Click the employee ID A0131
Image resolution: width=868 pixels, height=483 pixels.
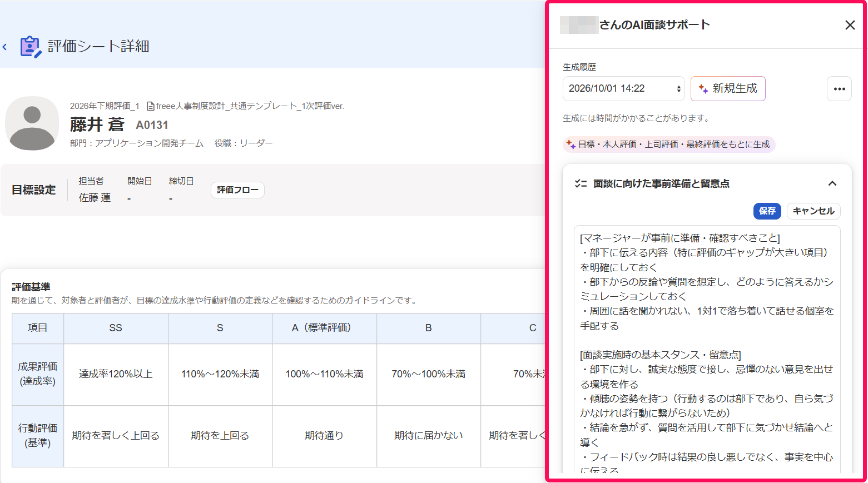(x=152, y=126)
